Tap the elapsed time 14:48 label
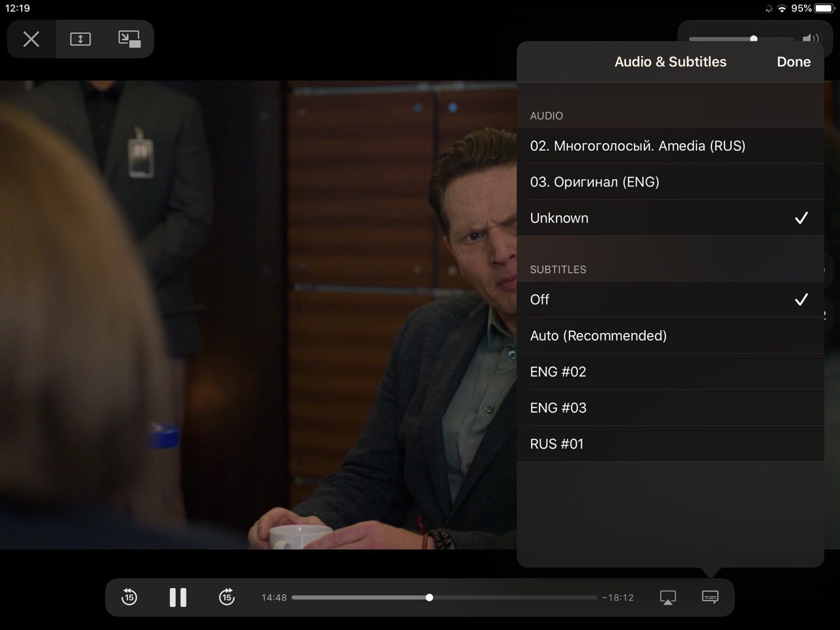The width and height of the screenshot is (840, 630). click(x=274, y=597)
